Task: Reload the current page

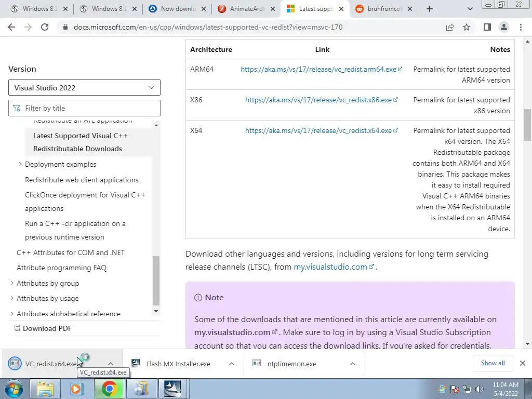Action: coord(45,27)
